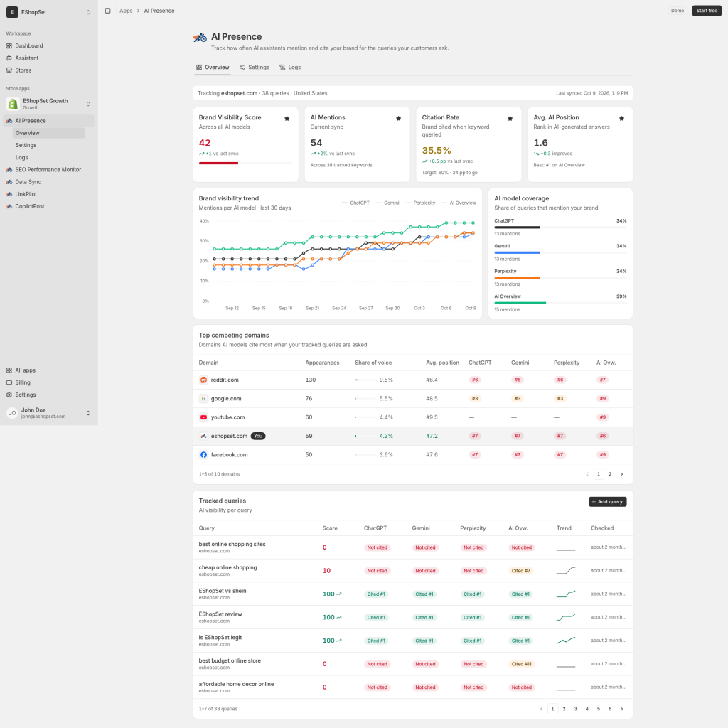Toggle star on Avg. AI Position card
The image size is (728, 728).
tap(621, 119)
